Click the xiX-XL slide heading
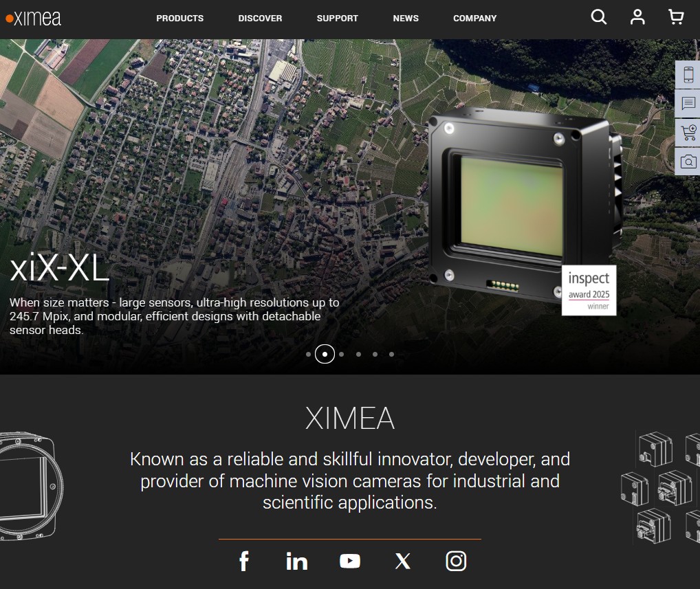 click(59, 269)
